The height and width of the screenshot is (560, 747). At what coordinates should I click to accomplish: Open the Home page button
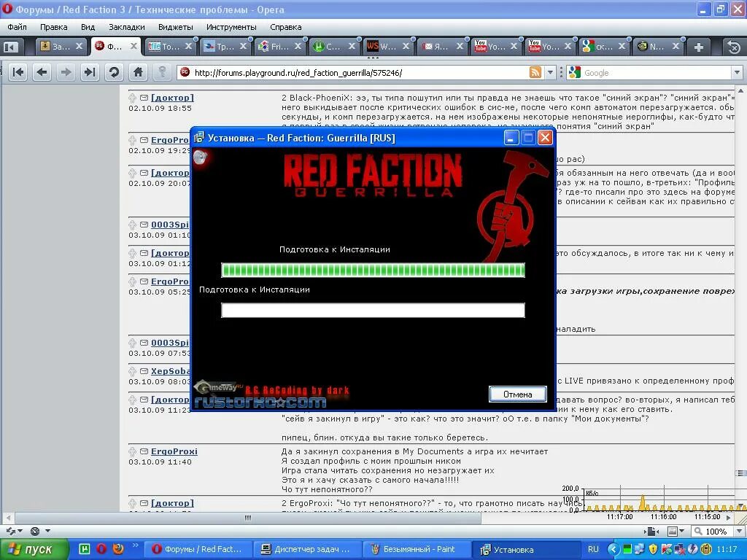138,72
